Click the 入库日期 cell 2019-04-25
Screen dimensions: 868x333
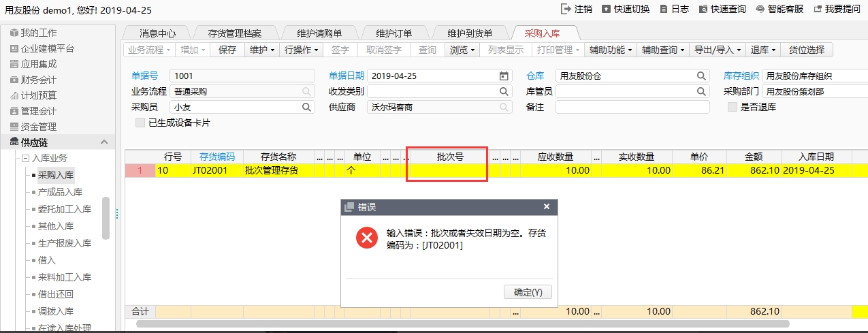click(x=816, y=170)
